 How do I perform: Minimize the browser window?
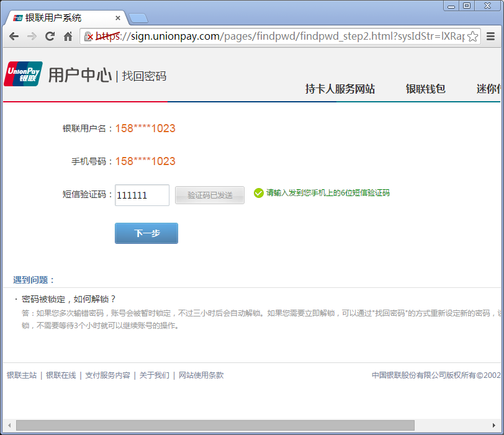click(451, 6)
